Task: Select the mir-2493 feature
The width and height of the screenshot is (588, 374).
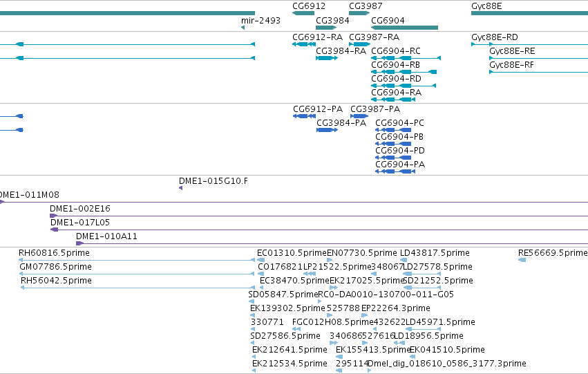Action: tap(243, 28)
